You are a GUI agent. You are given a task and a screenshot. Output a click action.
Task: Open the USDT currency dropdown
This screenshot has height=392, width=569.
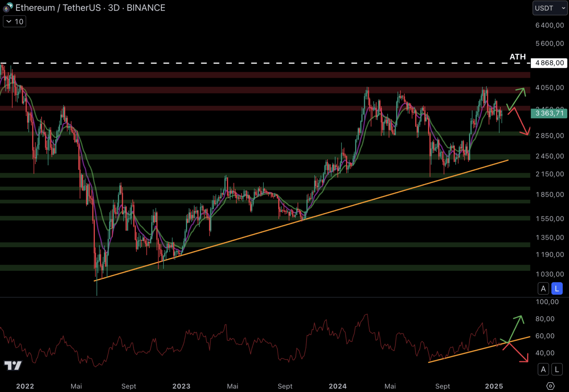(x=549, y=8)
